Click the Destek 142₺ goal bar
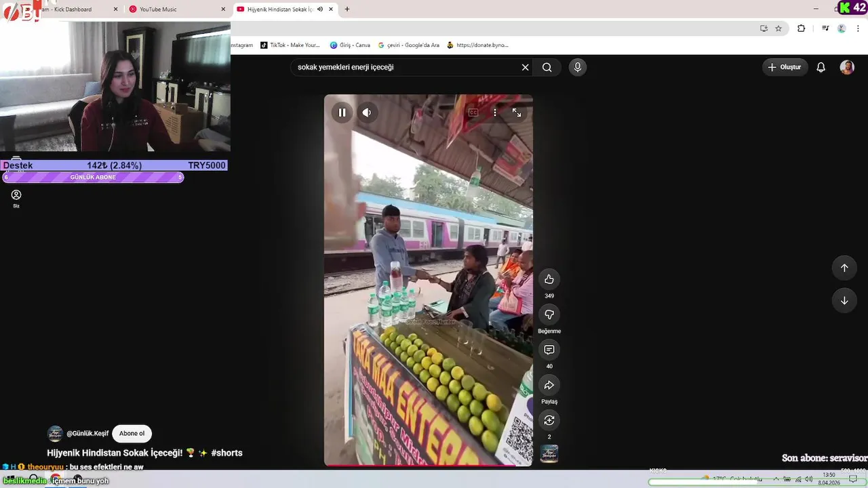868x488 pixels. 114,165
